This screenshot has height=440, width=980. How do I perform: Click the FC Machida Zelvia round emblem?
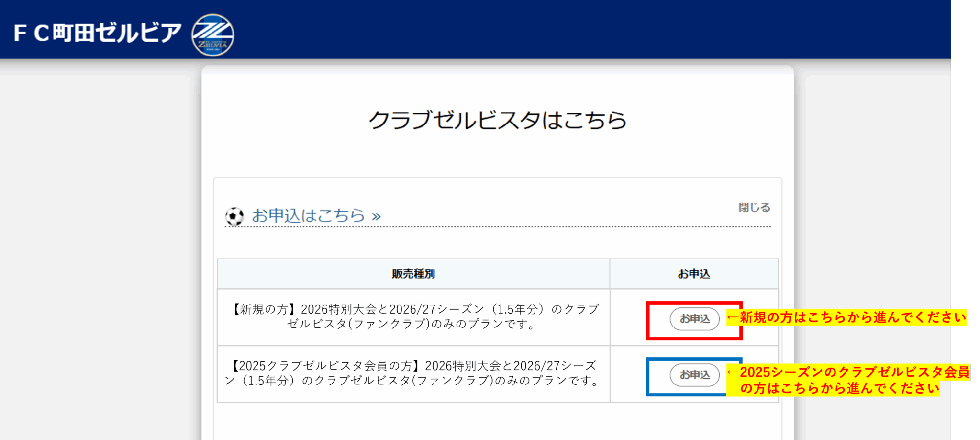coord(212,35)
